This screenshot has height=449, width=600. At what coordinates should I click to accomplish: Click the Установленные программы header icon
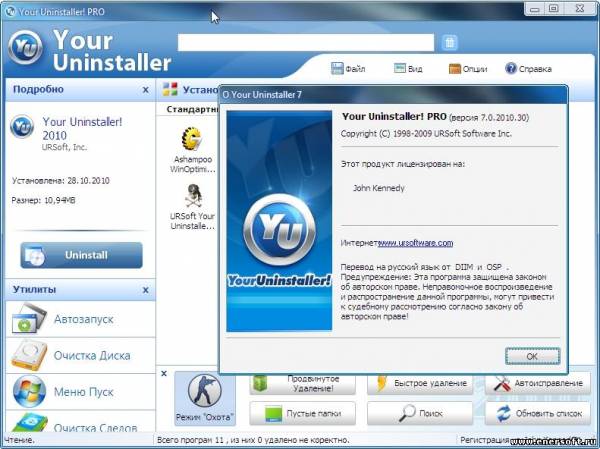coord(170,89)
